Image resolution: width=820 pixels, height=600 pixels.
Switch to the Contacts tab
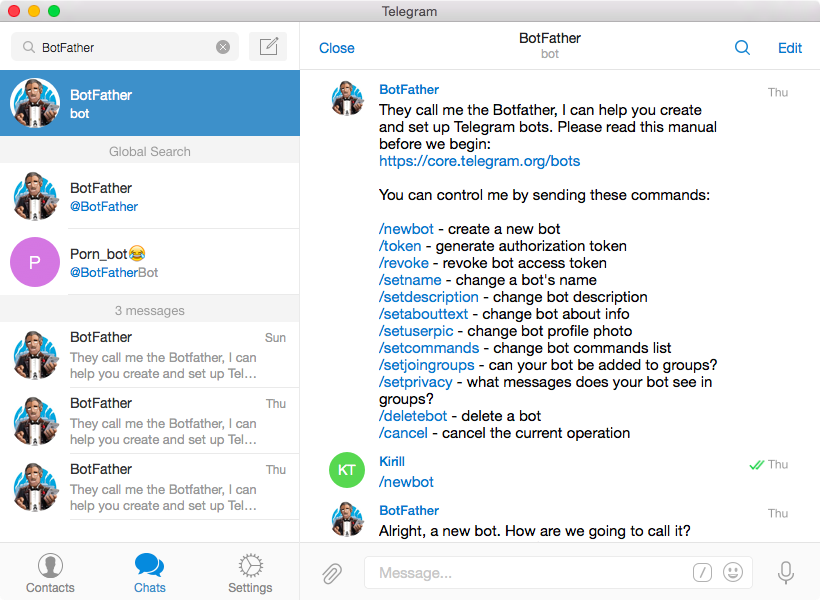(50, 573)
